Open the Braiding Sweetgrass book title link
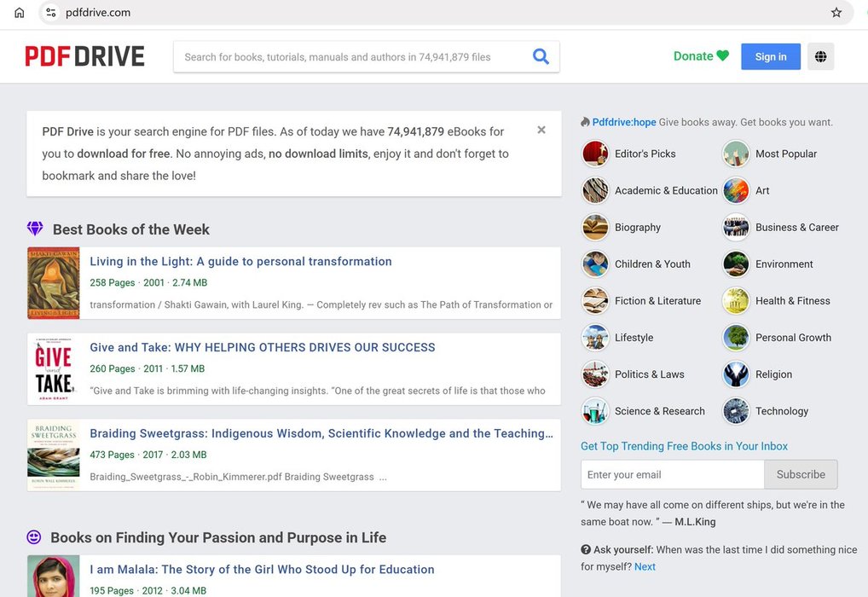Image resolution: width=868 pixels, height=597 pixels. 321,433
